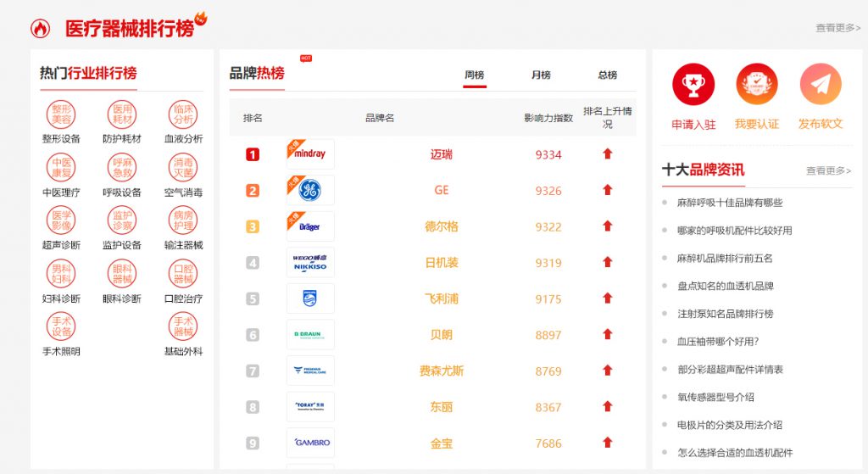
Task: Click the Toray brand logo
Action: click(310, 406)
